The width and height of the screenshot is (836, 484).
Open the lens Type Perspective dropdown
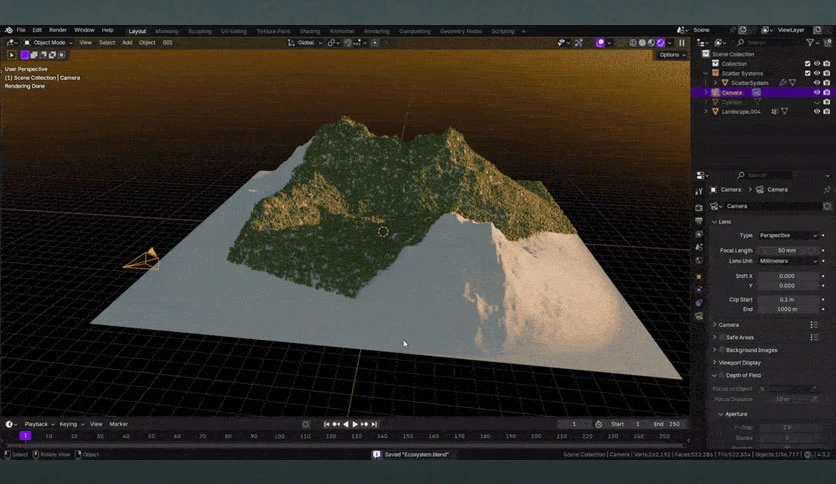pos(789,235)
